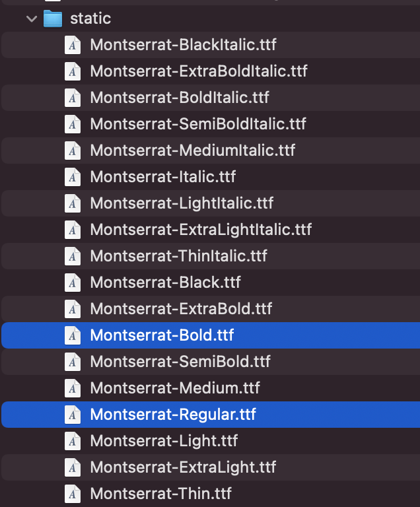The height and width of the screenshot is (507, 420).
Task: Click the Montserrat-Bold.ttf file icon
Action: [73, 335]
